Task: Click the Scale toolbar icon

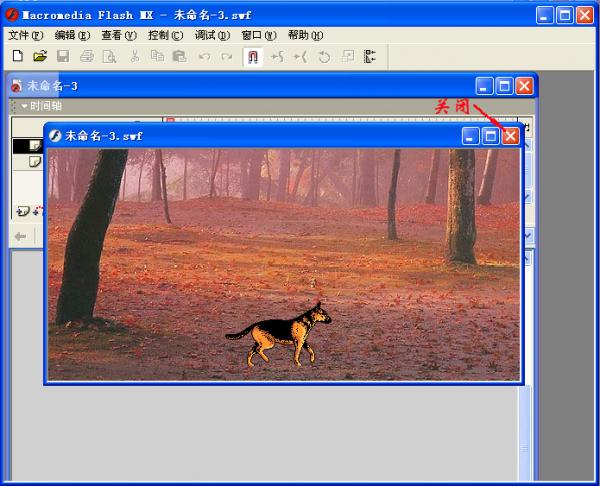Action: point(348,57)
